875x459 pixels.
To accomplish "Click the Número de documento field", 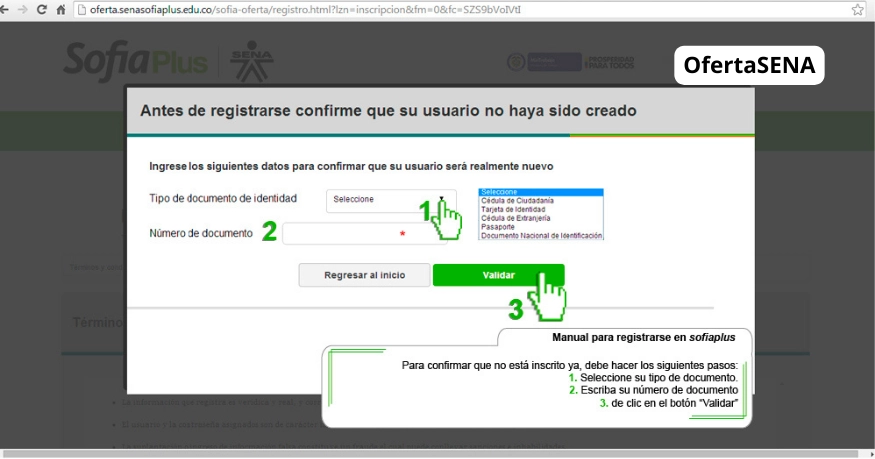I will tap(364, 234).
